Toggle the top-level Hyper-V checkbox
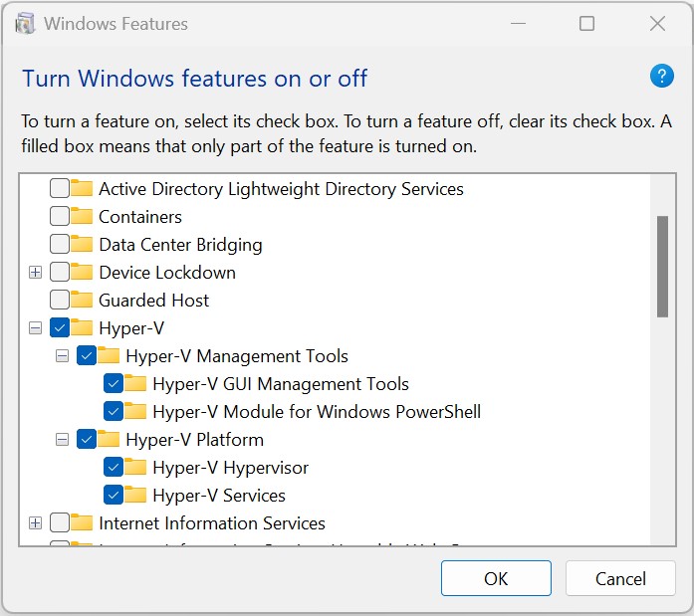The height and width of the screenshot is (616, 694). [60, 328]
